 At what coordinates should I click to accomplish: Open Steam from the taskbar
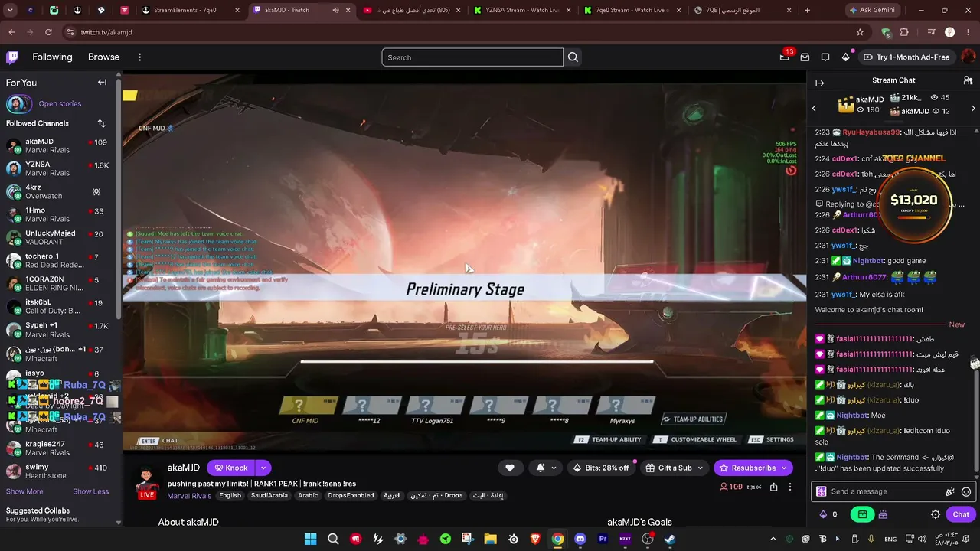[669, 539]
